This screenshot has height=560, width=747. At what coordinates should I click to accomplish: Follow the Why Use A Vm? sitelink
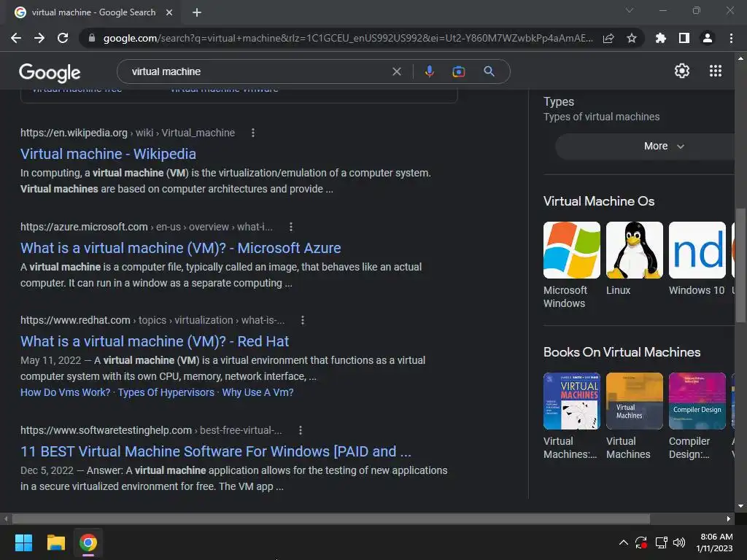(258, 392)
